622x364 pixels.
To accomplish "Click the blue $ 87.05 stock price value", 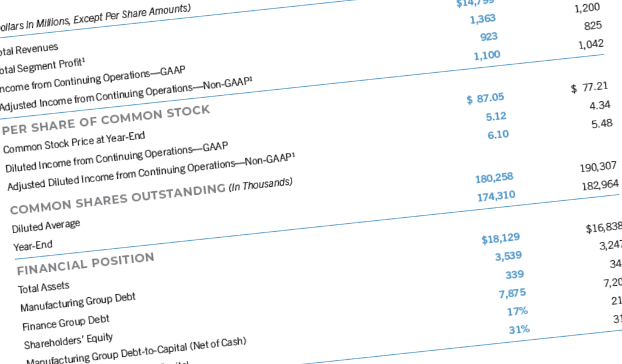I will tap(485, 99).
